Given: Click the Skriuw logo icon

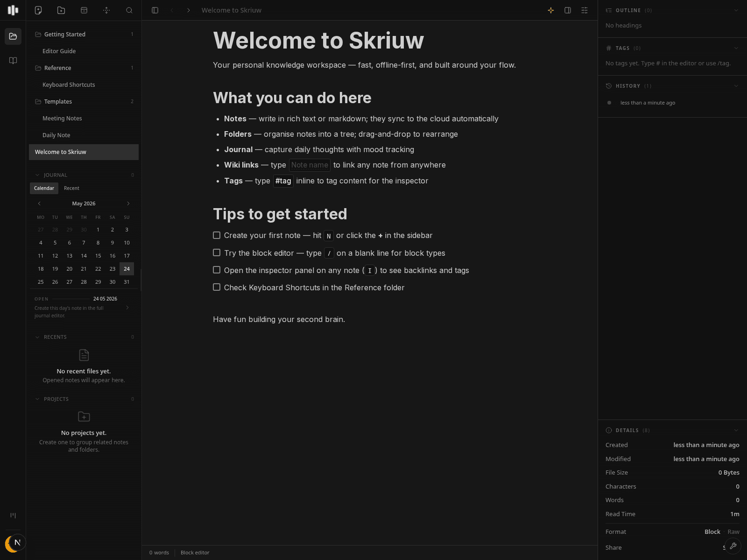Looking at the screenshot, I should 13,10.
